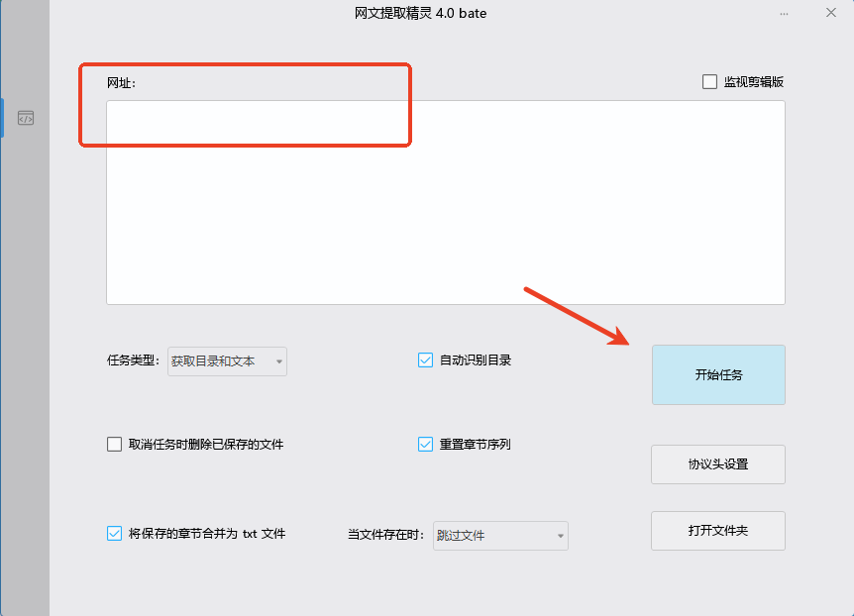This screenshot has height=616, width=854.
Task: Open 协议头设置 settings
Action: pyautogui.click(x=717, y=464)
